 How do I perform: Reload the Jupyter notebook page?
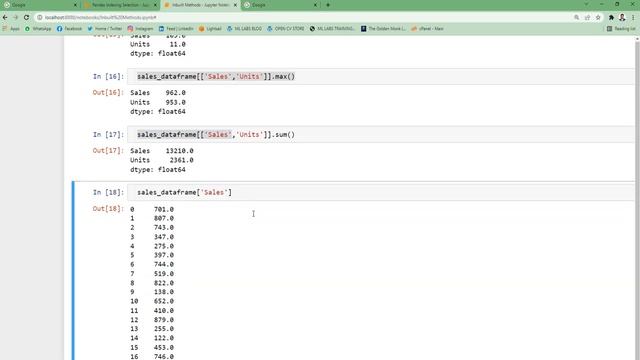(27, 18)
